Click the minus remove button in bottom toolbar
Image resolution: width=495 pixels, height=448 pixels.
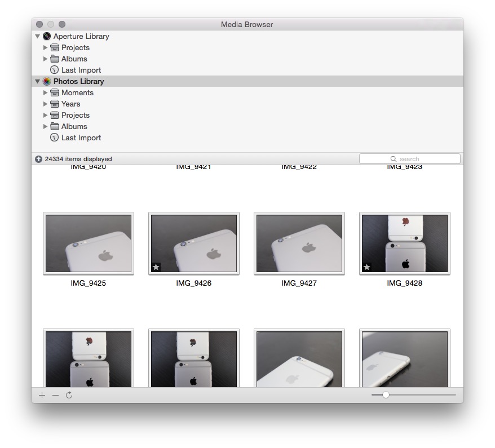pos(56,396)
